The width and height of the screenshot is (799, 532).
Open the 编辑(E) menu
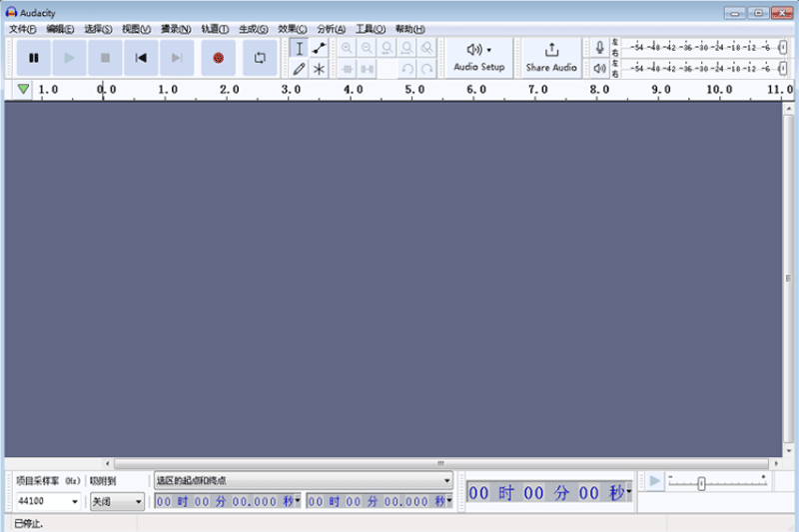(x=60, y=29)
